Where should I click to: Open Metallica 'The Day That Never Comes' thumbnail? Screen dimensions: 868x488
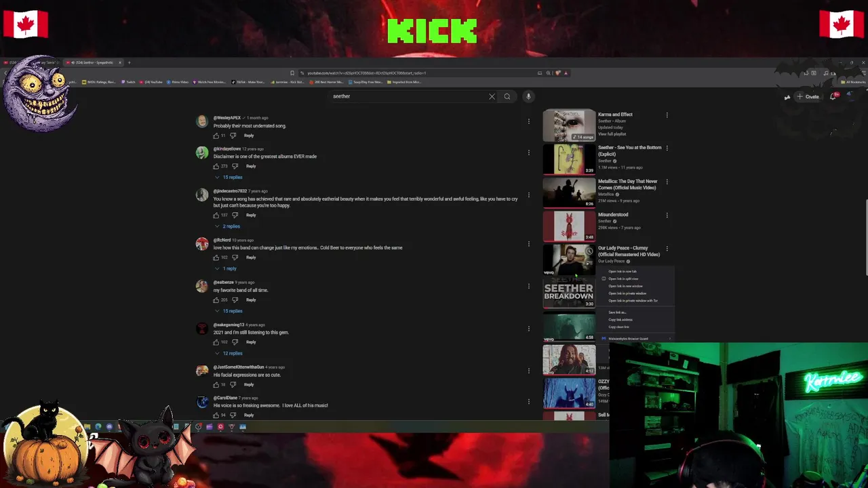coord(569,192)
